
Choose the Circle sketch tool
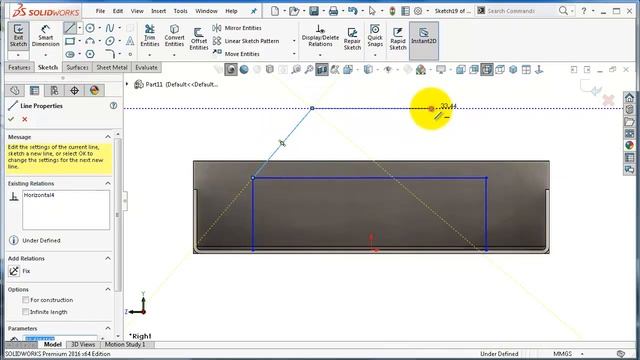[90, 28]
